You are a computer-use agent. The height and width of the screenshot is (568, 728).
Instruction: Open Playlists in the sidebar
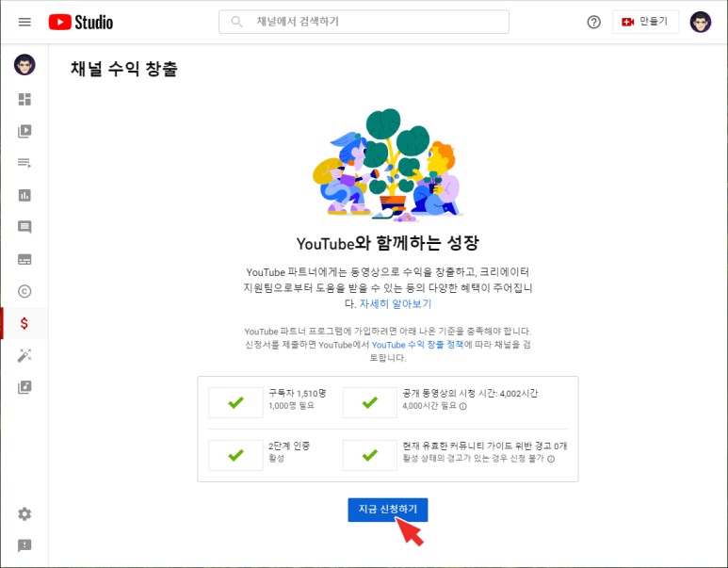point(24,163)
